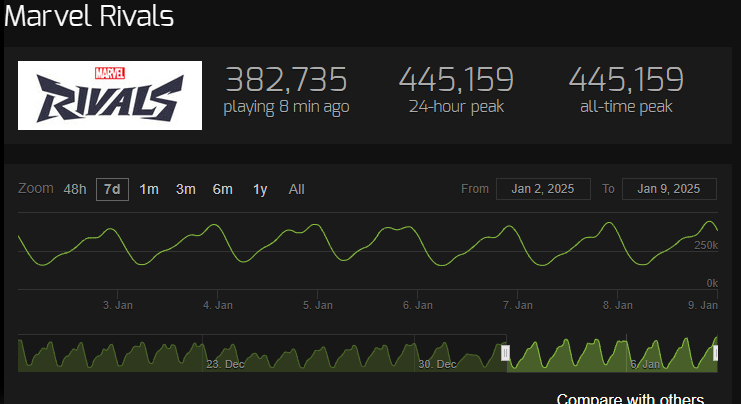
Task: Select the 1y zoom range
Action: (260, 189)
